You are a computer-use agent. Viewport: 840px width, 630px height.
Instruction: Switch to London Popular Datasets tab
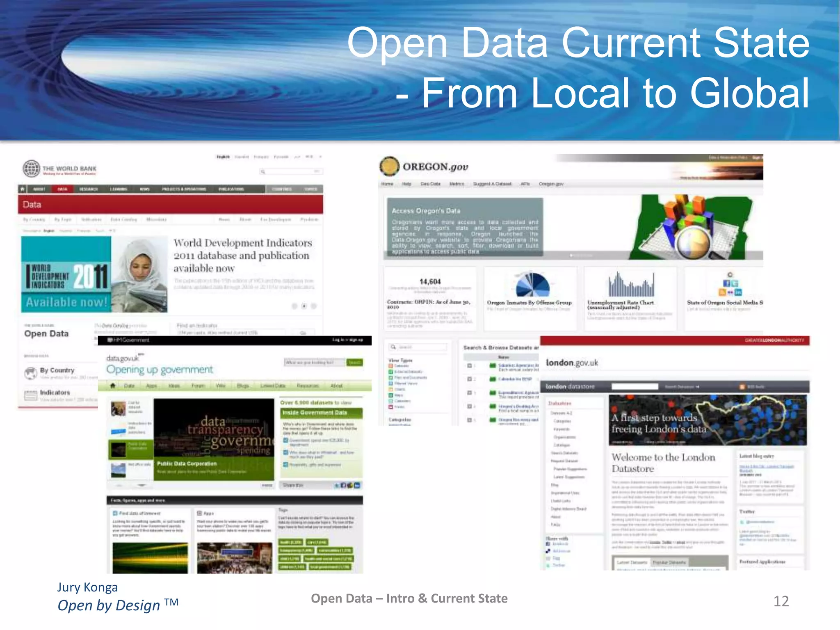point(669,562)
